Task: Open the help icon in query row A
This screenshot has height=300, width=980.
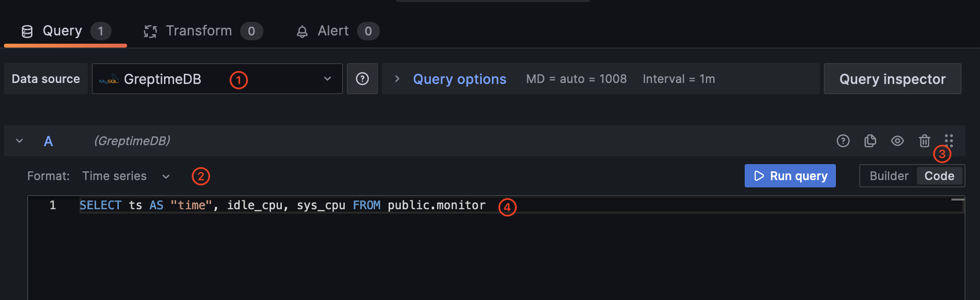Action: (843, 141)
